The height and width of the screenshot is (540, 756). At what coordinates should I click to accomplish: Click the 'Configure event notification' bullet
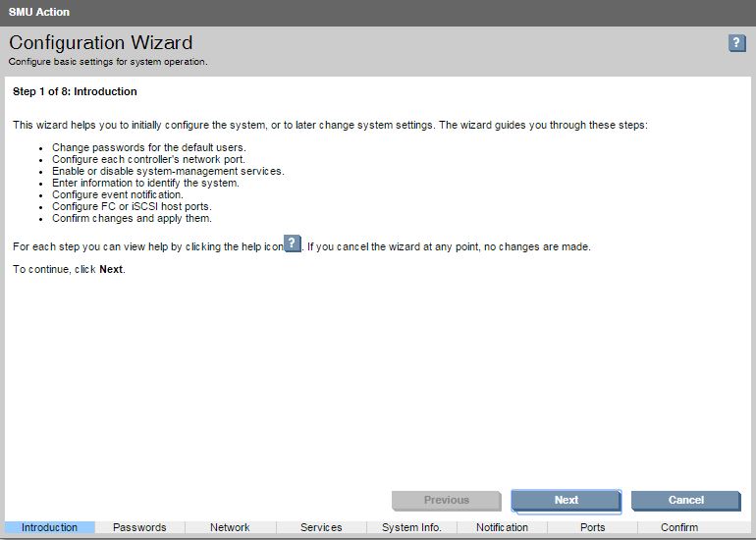point(118,194)
